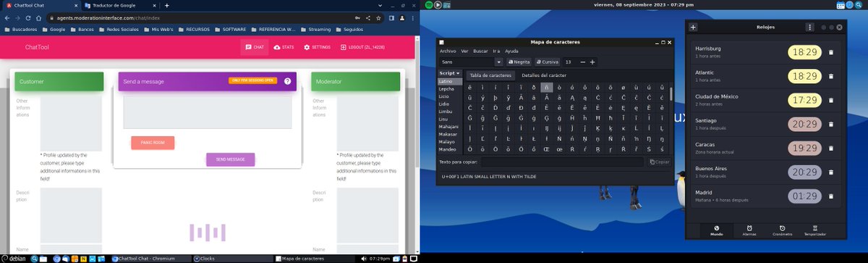
Task: Open the Relojes three-dot menu
Action: 809,28
